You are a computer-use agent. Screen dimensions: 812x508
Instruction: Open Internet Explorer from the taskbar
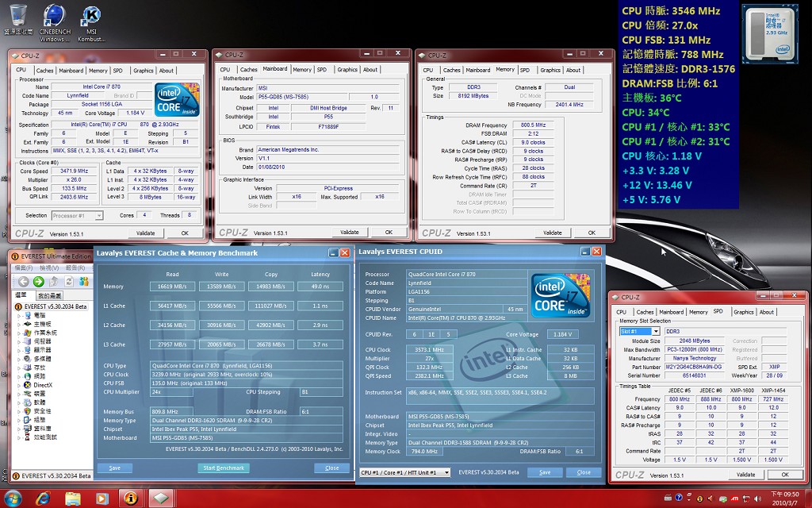point(43,498)
